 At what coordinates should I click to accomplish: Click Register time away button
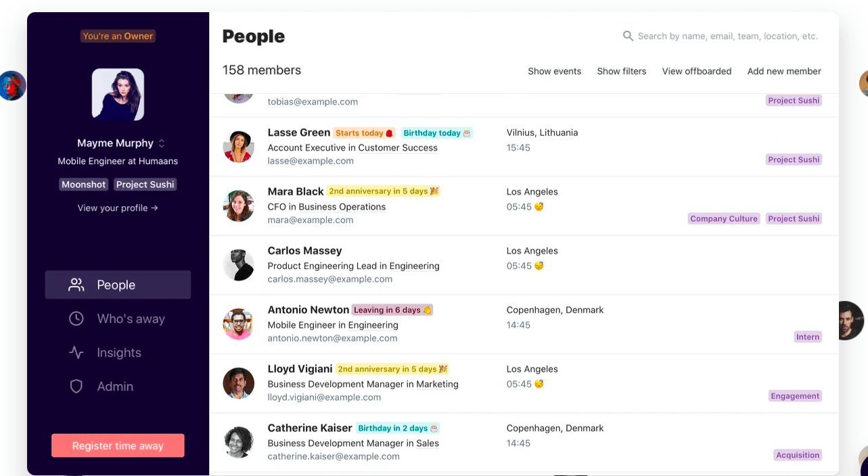point(118,446)
